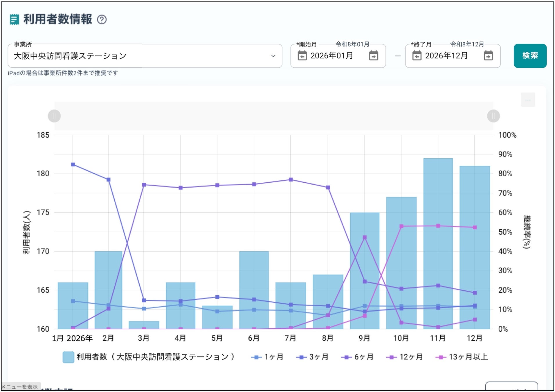Click the 2026年12月 end month field
Viewport: 555px width, 392px height.
[446, 56]
